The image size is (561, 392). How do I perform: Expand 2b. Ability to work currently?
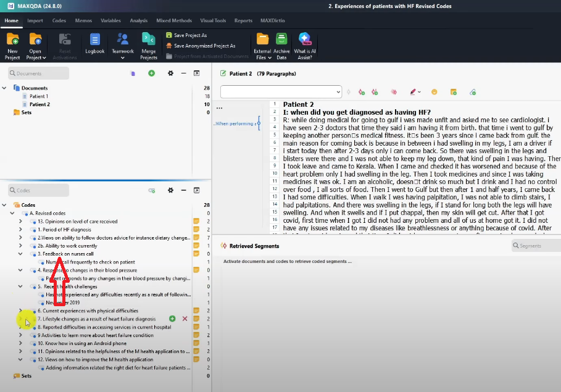[20, 246]
